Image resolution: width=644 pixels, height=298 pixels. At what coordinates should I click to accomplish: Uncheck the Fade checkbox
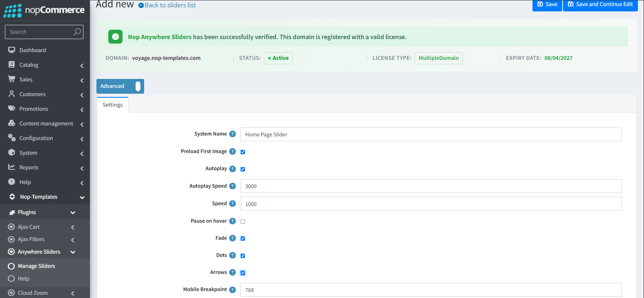coord(243,239)
